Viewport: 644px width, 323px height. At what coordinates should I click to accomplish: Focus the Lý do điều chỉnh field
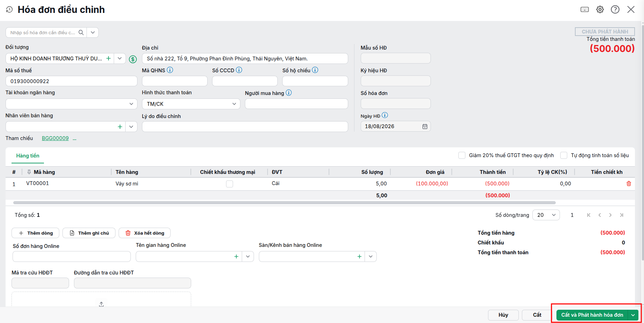pos(245,126)
